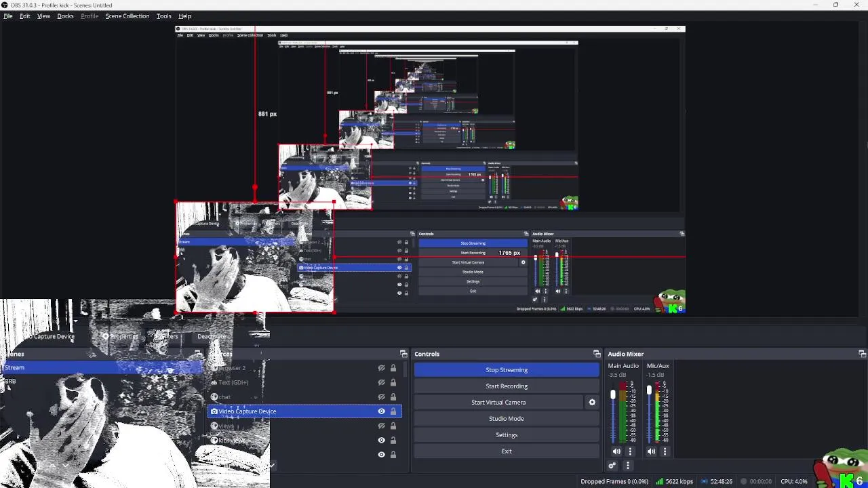Toggle lock on Video Capture Device source
This screenshot has height=488, width=868.
point(393,411)
